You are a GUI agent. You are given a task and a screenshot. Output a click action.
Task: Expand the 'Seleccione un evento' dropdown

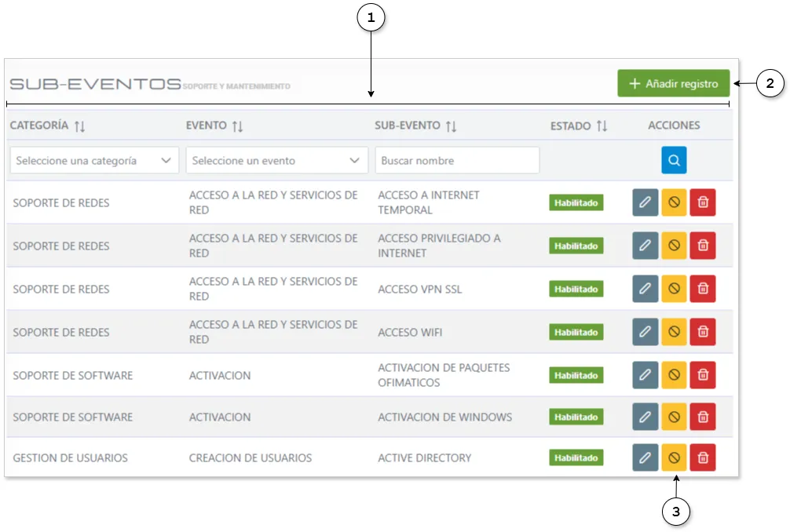pyautogui.click(x=276, y=160)
